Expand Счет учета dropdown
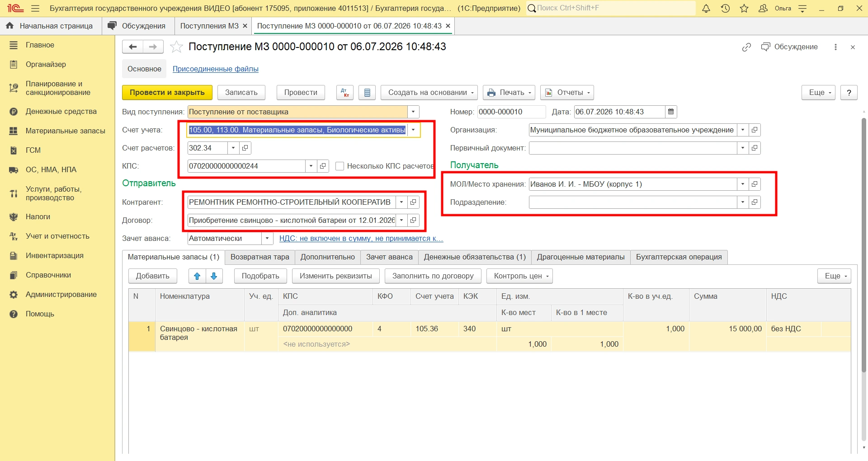Viewport: 868px width, 461px height. tap(413, 130)
